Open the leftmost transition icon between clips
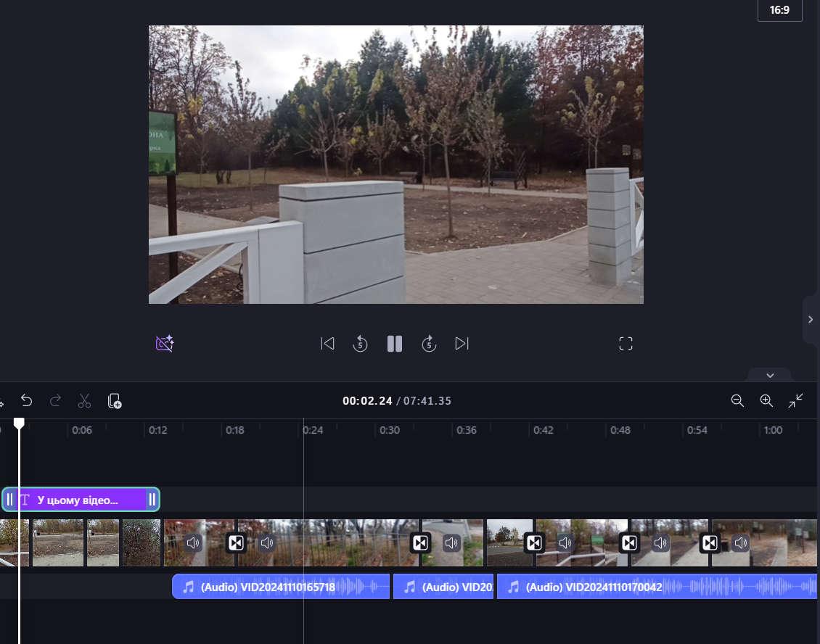Viewport: 820px width, 644px height. pyautogui.click(x=236, y=542)
